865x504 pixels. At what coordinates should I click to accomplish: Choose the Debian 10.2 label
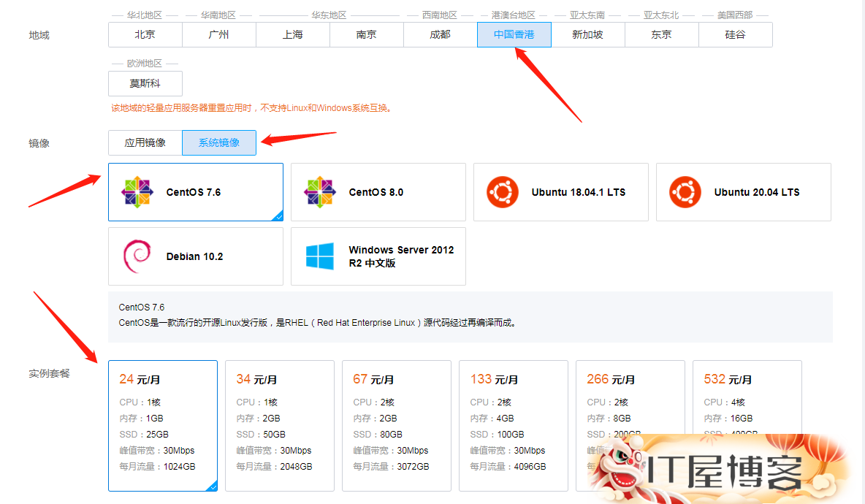tap(195, 257)
